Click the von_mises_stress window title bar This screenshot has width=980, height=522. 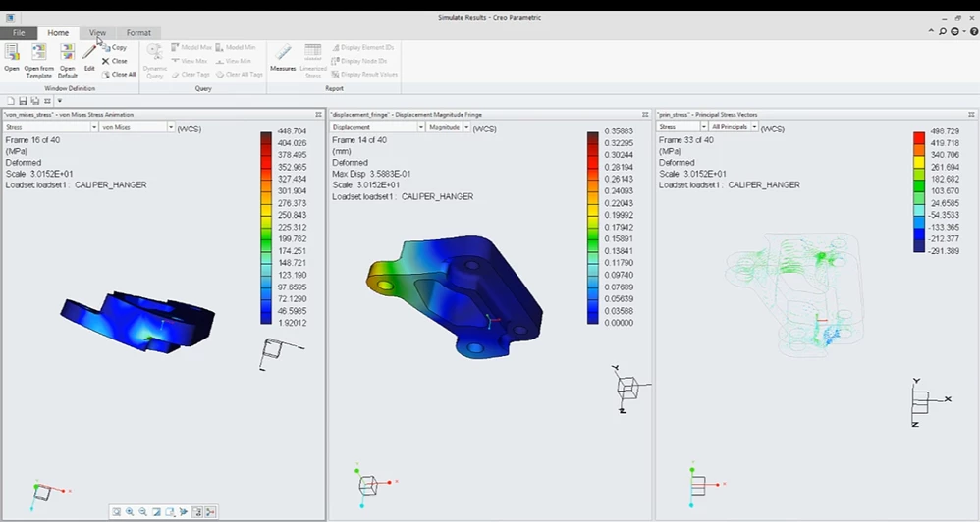coord(162,115)
